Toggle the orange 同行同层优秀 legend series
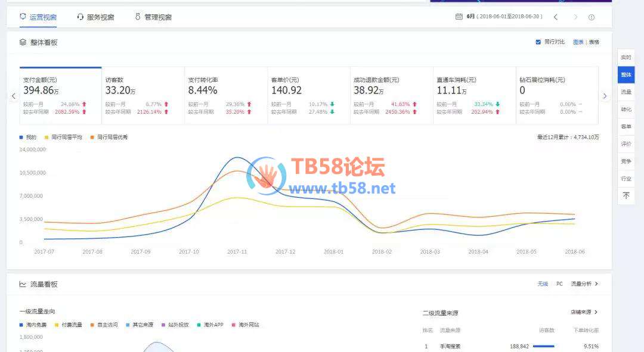 tap(109, 137)
